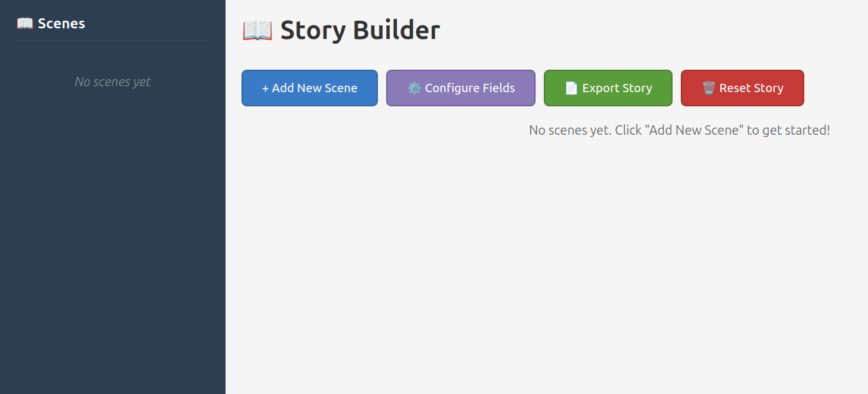The height and width of the screenshot is (394, 868).
Task: Select the Scenes sidebar heading text
Action: point(61,24)
